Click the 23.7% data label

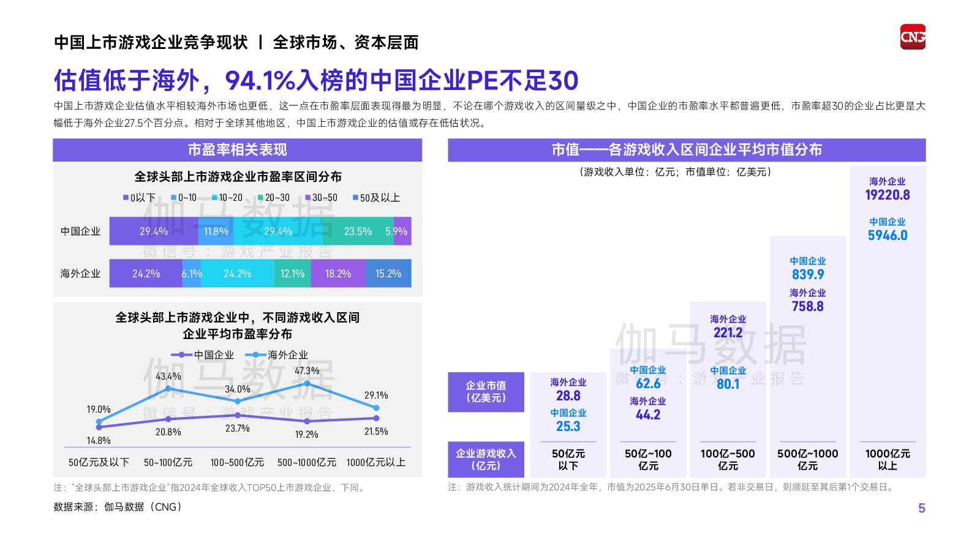(238, 429)
